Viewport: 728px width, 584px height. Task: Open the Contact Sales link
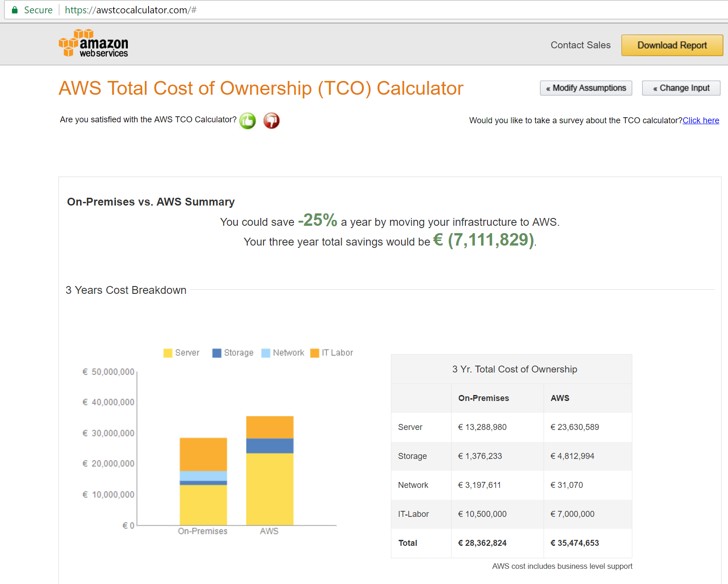click(580, 45)
